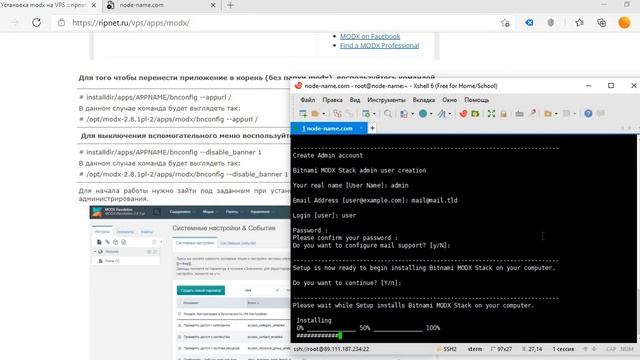Add a new Xshell session tab with plus

(x=372, y=128)
